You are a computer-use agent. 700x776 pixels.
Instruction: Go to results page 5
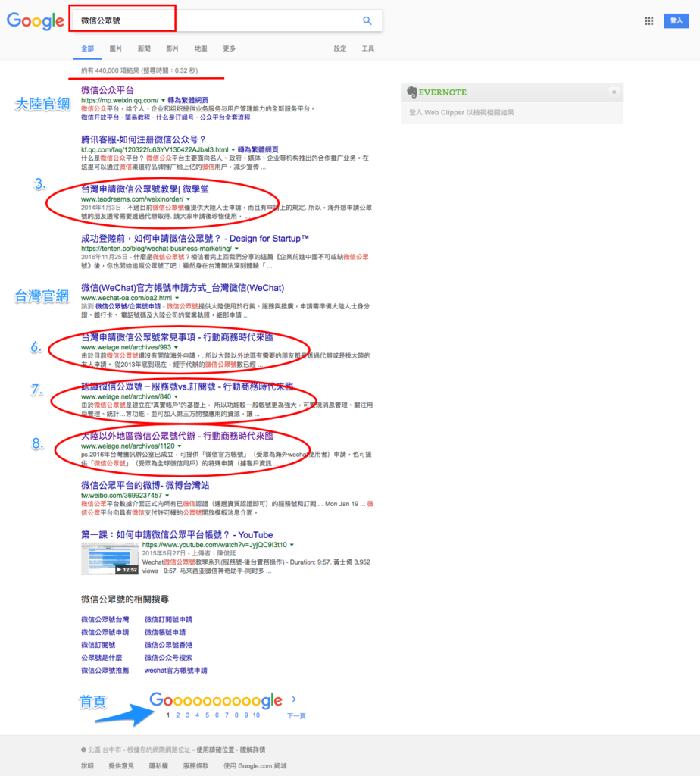point(208,715)
